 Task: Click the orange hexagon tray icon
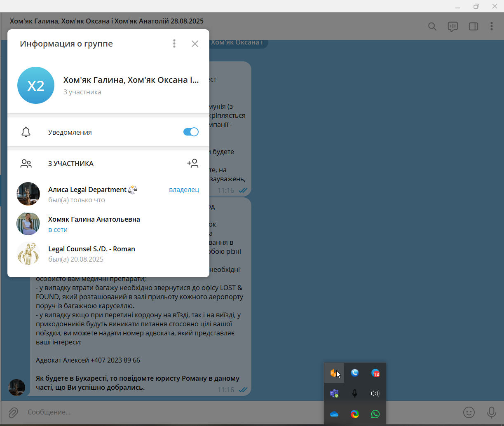(x=334, y=373)
